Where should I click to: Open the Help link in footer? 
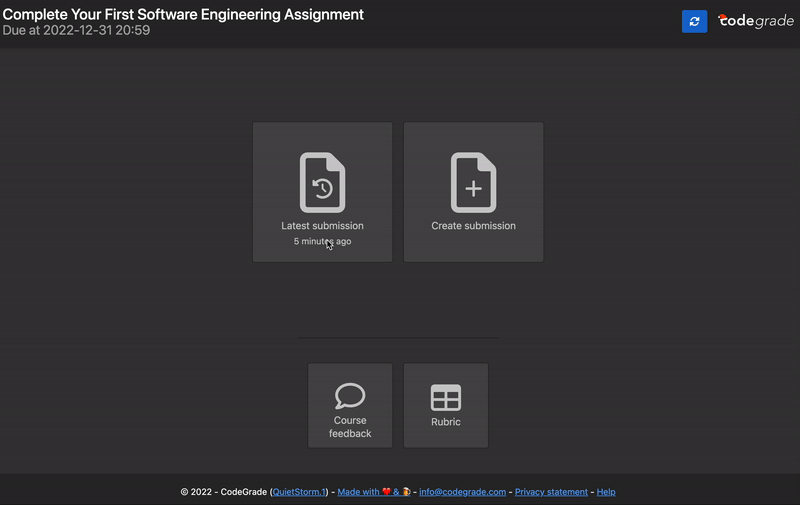pos(606,492)
